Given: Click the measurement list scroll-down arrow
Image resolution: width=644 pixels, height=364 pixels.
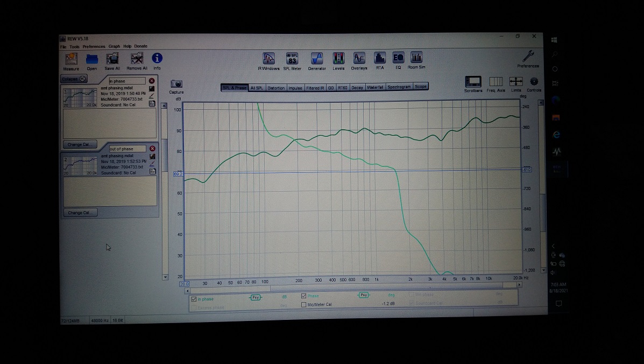Looking at the screenshot, I should click(x=165, y=277).
